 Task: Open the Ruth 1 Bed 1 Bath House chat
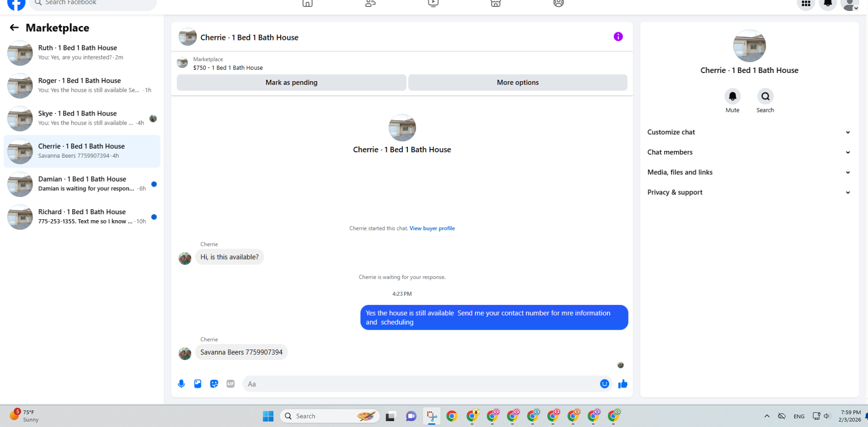82,53
